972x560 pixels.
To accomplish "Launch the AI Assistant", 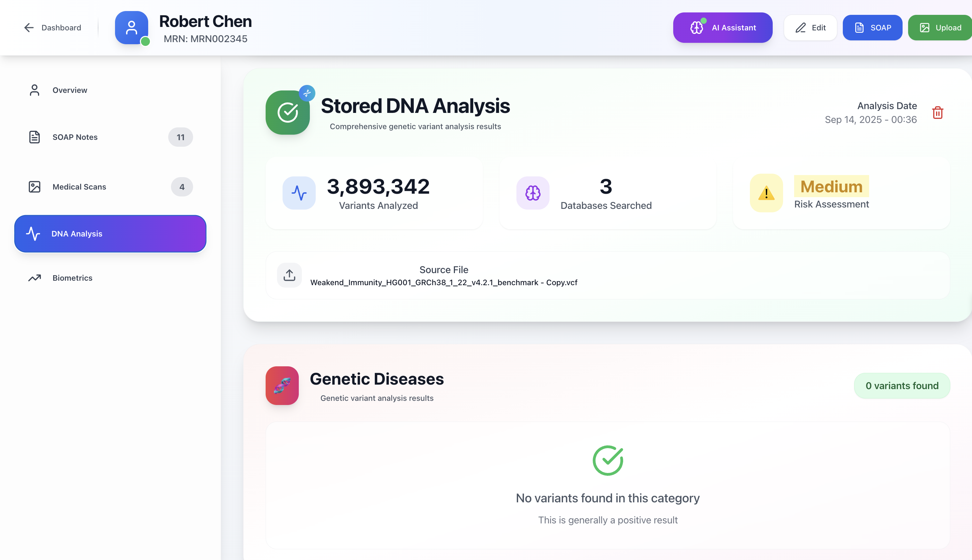I will click(722, 28).
